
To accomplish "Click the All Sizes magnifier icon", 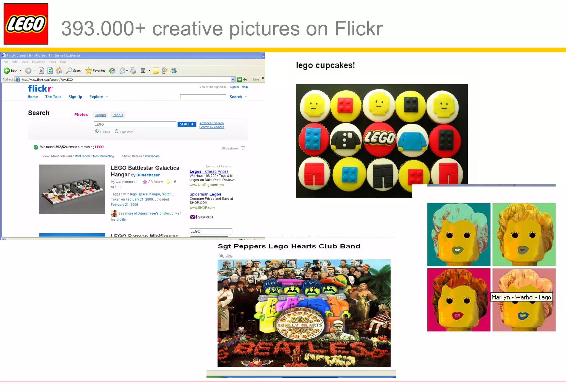I will [221, 256].
